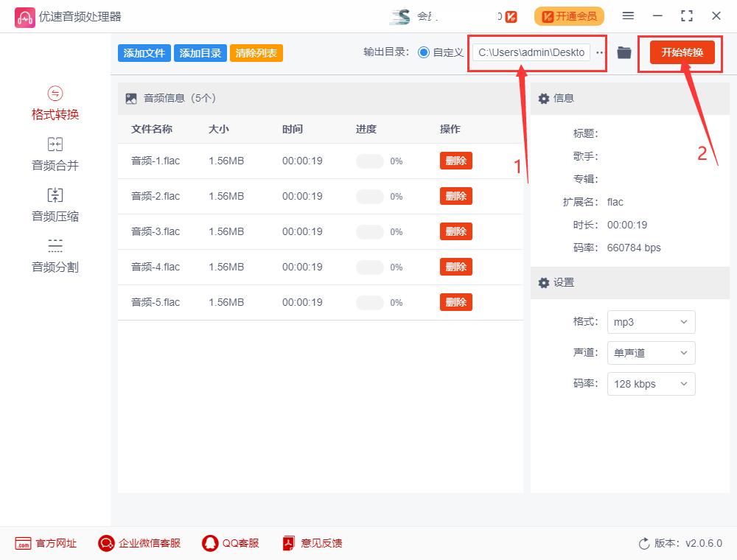The height and width of the screenshot is (560, 737).
Task: Clear the list with 清除列表
Action: pyautogui.click(x=256, y=53)
